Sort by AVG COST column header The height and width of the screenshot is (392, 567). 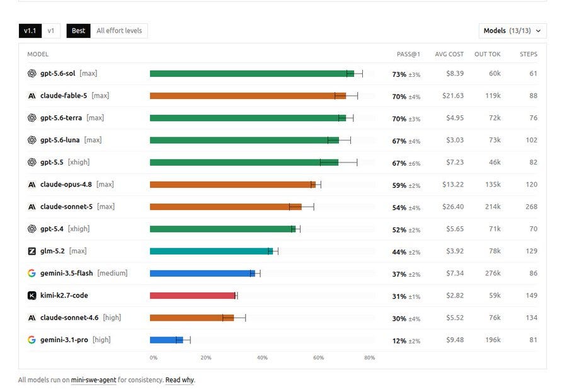(x=449, y=54)
